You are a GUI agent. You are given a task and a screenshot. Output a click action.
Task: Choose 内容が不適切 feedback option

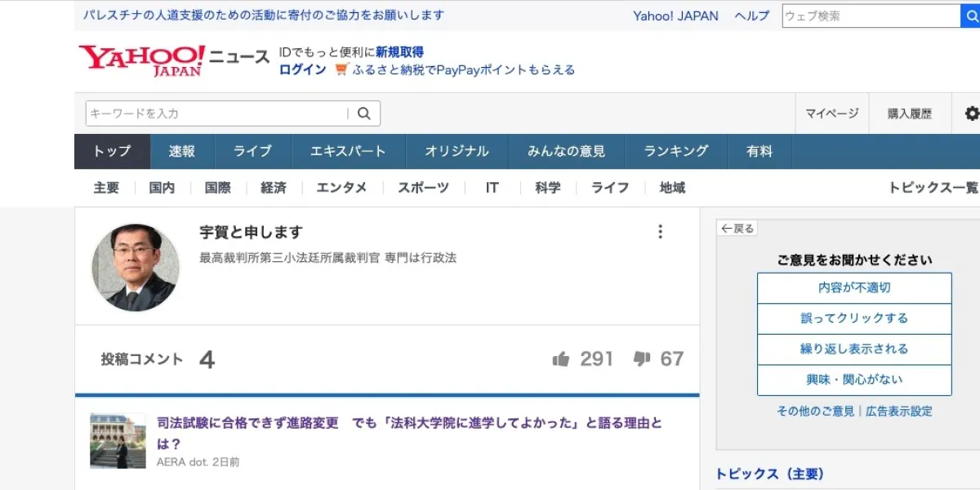pyautogui.click(x=854, y=287)
